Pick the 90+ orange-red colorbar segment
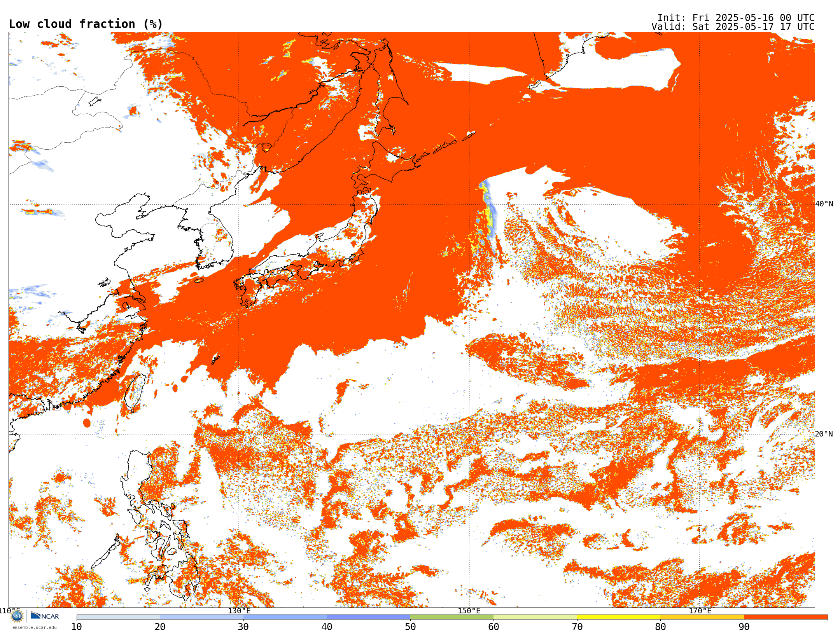The height and width of the screenshot is (632, 840). [786, 617]
